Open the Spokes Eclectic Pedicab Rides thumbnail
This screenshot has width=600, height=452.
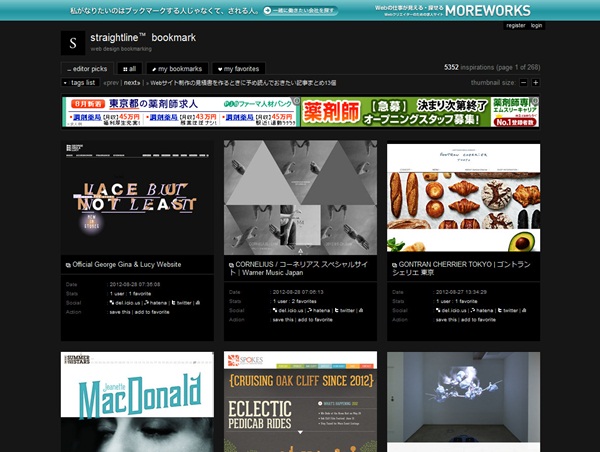pos(300,402)
